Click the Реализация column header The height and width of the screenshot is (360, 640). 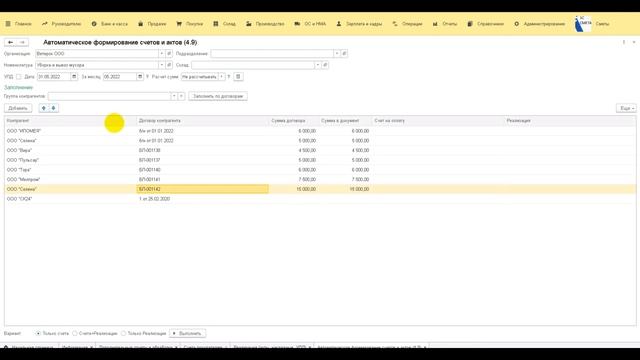[570, 121]
